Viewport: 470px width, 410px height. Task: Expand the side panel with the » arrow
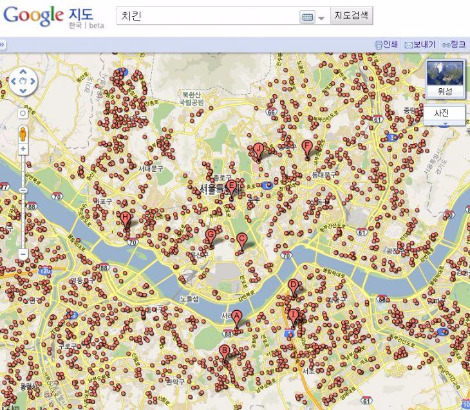pyautogui.click(x=2, y=44)
